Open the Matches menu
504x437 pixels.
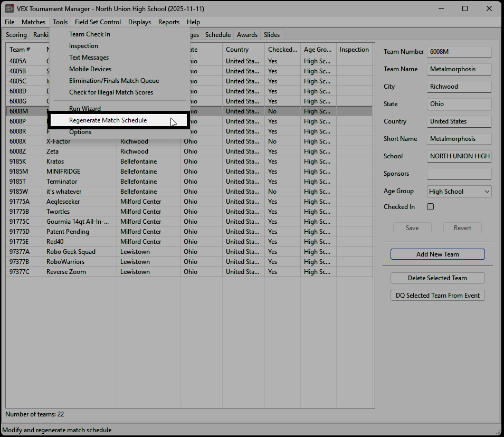tap(33, 22)
